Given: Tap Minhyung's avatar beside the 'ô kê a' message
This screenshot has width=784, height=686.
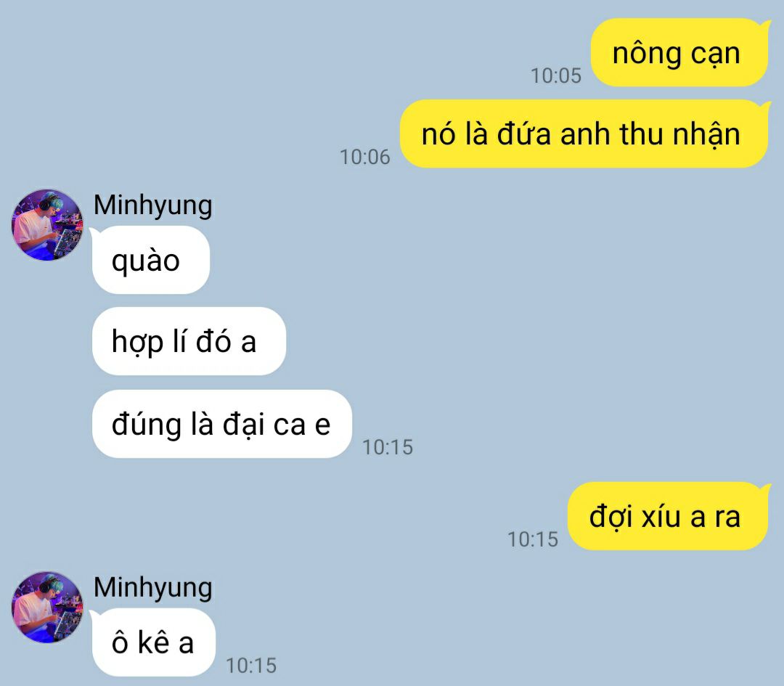Looking at the screenshot, I should [47, 608].
